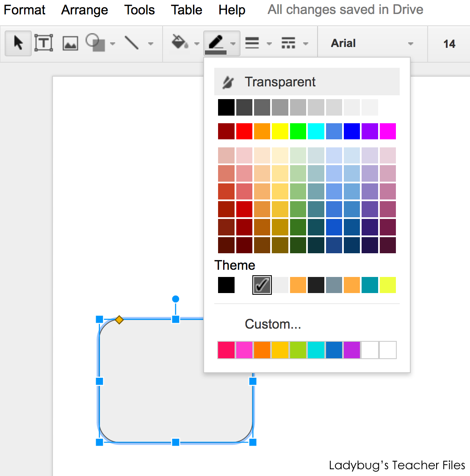
Task: Open the Line weight menu
Action: 253,42
